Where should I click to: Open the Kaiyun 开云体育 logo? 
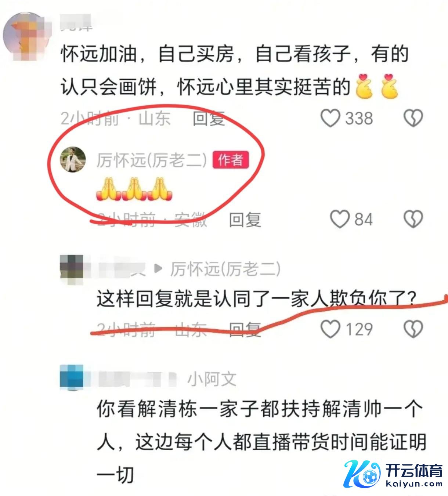click(393, 474)
